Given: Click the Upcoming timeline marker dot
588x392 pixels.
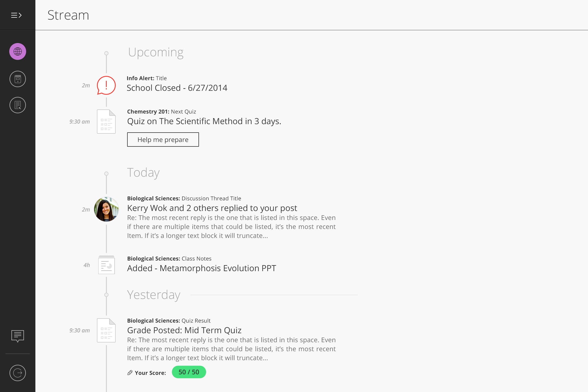Looking at the screenshot, I should (x=106, y=53).
